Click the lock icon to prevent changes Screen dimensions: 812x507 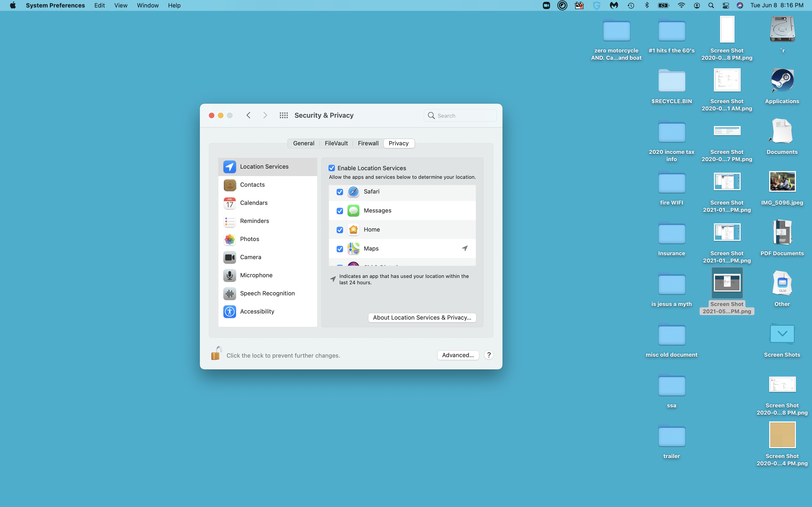tap(216, 354)
